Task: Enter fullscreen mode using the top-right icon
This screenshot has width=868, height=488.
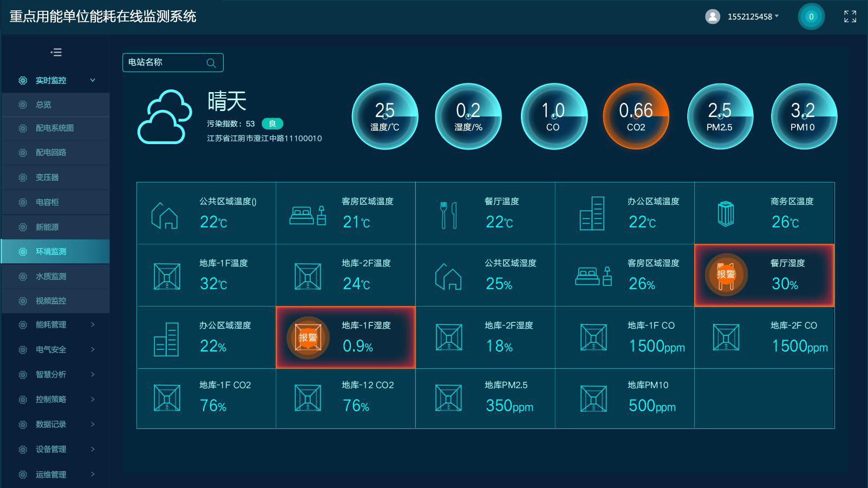Action: (x=850, y=17)
